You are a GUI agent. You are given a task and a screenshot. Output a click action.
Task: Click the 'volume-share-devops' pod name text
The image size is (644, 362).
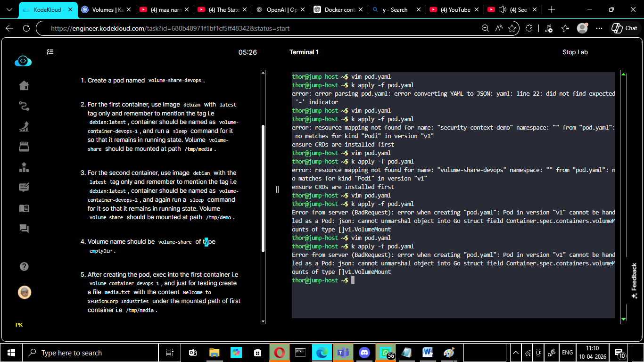175,81
